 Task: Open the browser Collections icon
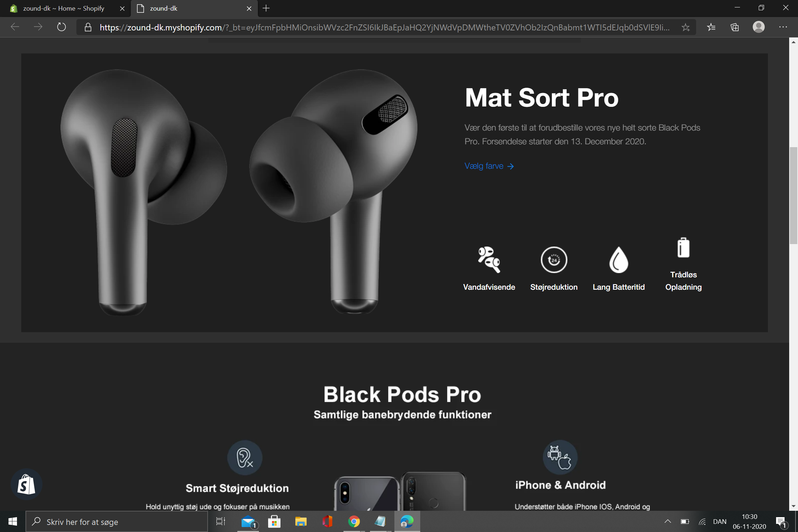point(735,27)
